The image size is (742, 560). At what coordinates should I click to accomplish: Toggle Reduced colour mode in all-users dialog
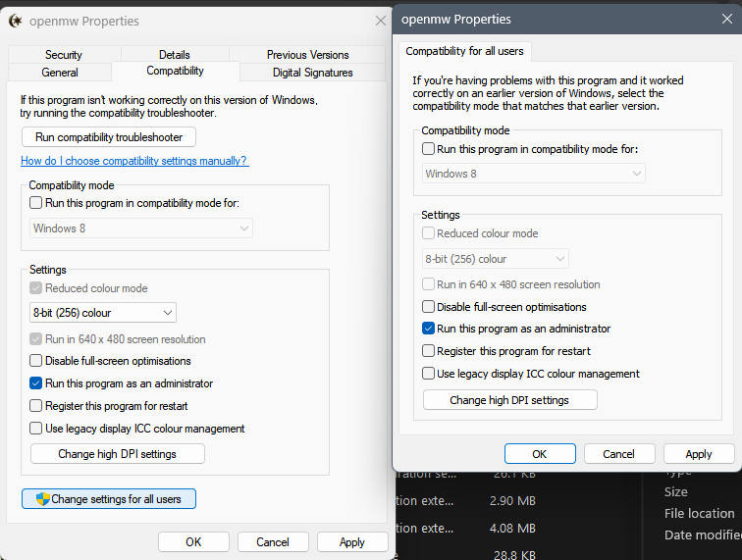428,233
